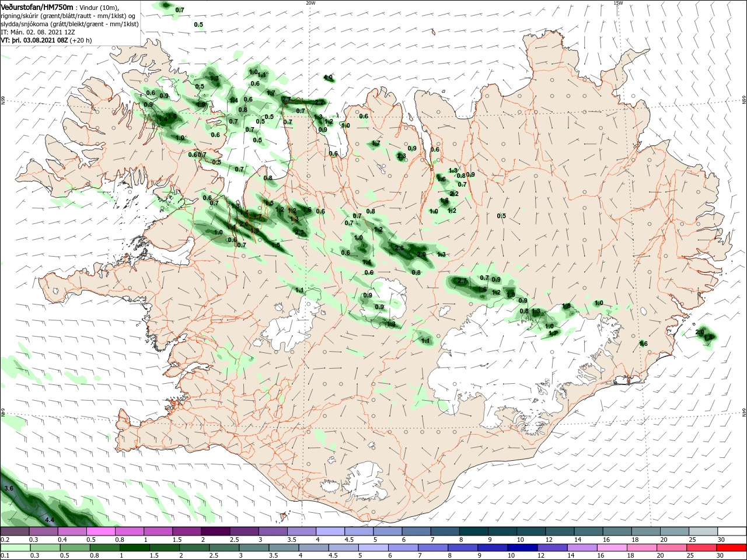Click the pale green 0.1 swatch, lower legend row
Screen dimensions: 747x560
(x=15, y=548)
